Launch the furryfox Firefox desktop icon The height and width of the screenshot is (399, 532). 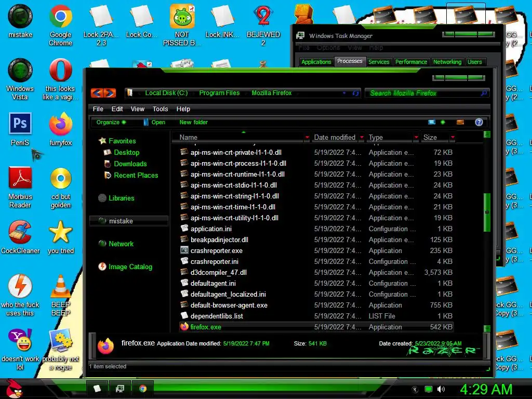coord(60,129)
